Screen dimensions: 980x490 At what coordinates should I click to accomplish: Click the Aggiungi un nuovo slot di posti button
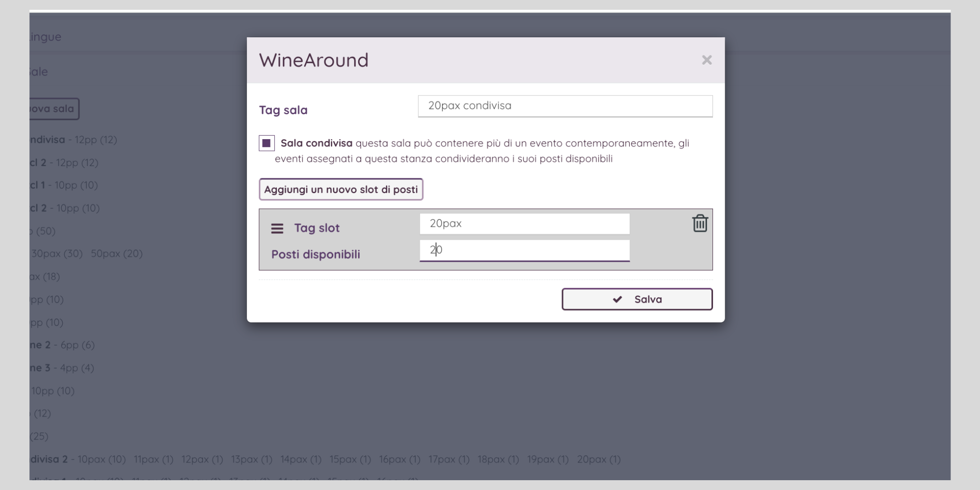(x=341, y=189)
